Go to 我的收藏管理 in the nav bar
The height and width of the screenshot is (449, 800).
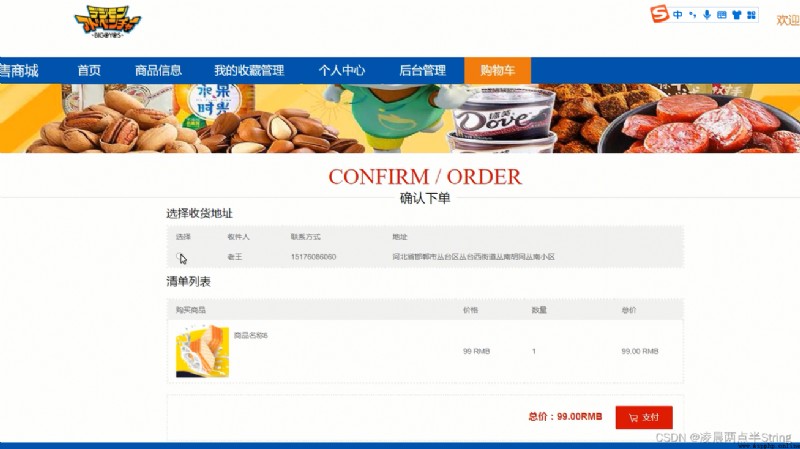click(249, 70)
